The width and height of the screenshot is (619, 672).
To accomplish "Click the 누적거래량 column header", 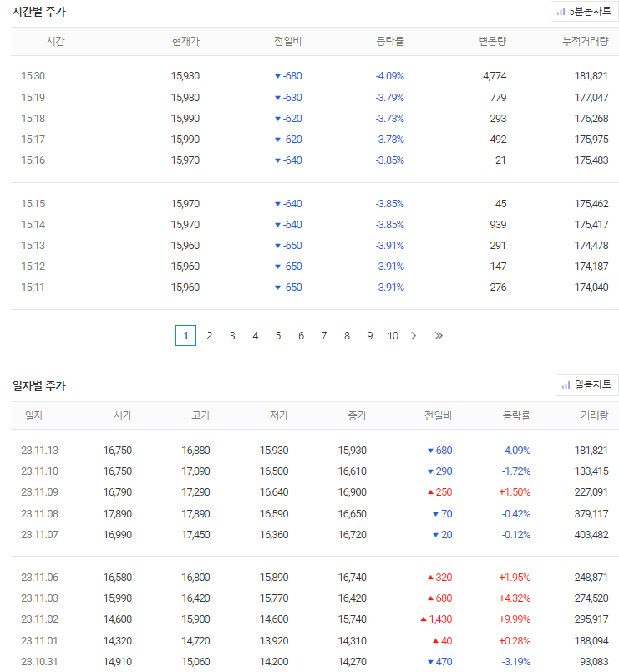I will (x=585, y=42).
